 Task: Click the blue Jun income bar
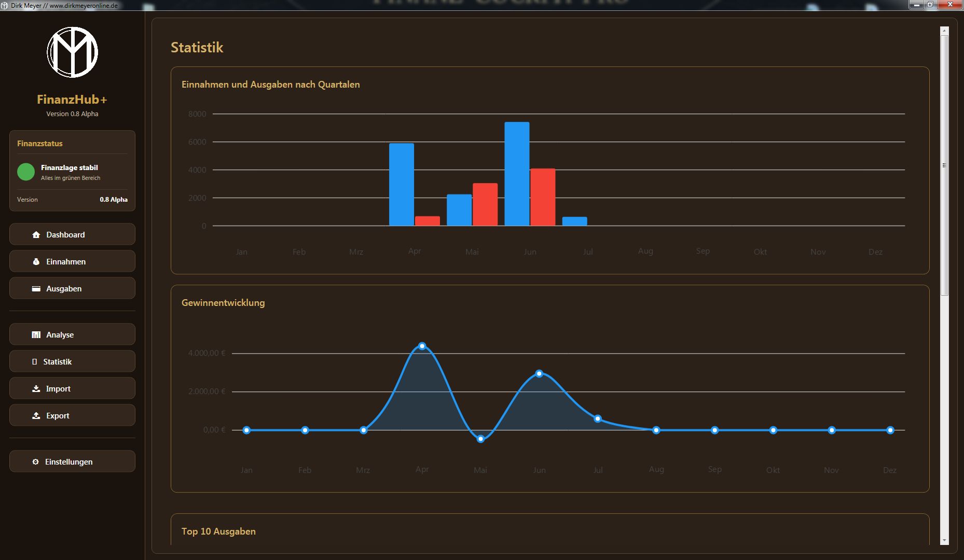pos(517,174)
